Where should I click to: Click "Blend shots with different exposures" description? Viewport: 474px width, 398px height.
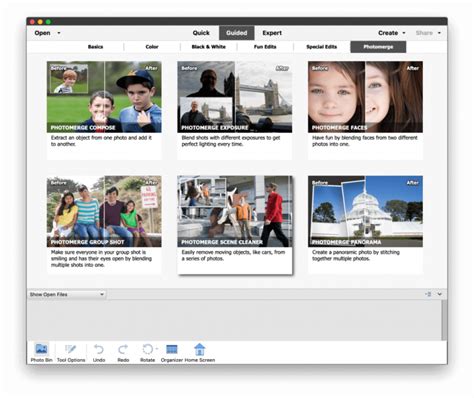click(231, 141)
